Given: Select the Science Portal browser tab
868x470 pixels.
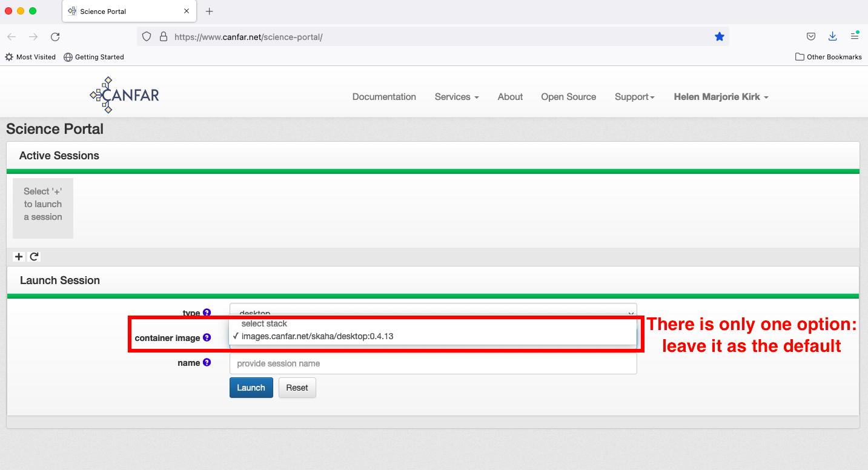Looking at the screenshot, I should coord(128,11).
